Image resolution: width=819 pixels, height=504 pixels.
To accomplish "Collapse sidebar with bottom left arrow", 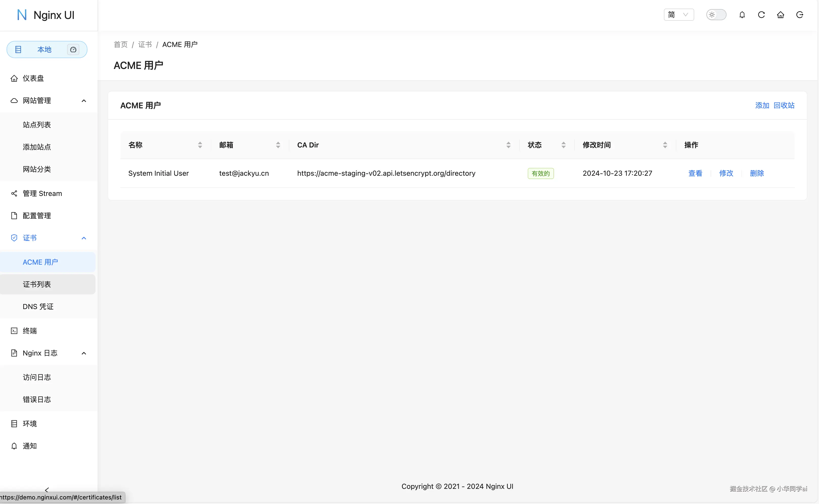I will (47, 489).
